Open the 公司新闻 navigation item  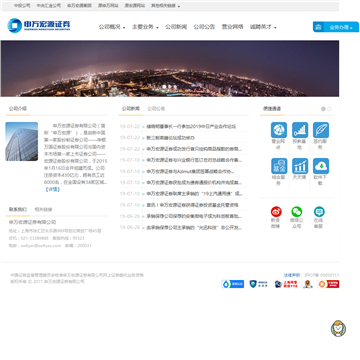[176, 27]
